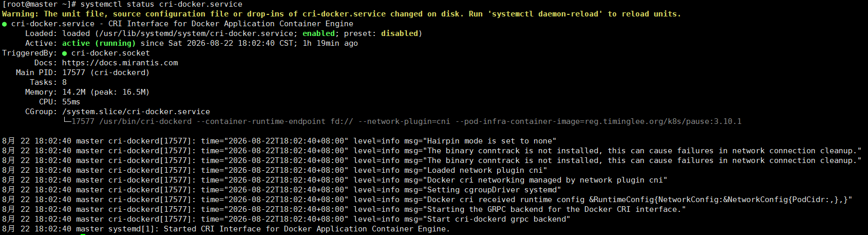This screenshot has height=235, width=868.
Task: Click the green cursor at the bottom prompt
Action: 83,234
